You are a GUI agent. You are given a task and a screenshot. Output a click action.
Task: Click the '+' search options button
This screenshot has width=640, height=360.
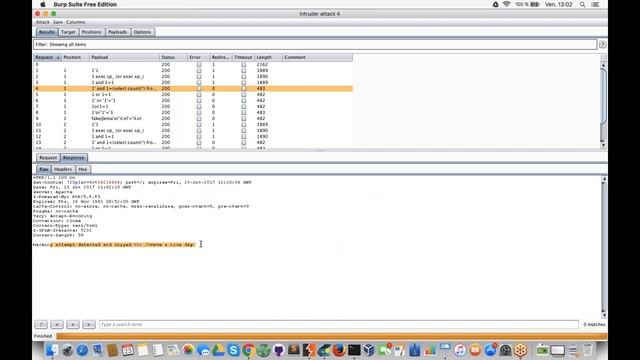pyautogui.click(x=73, y=324)
